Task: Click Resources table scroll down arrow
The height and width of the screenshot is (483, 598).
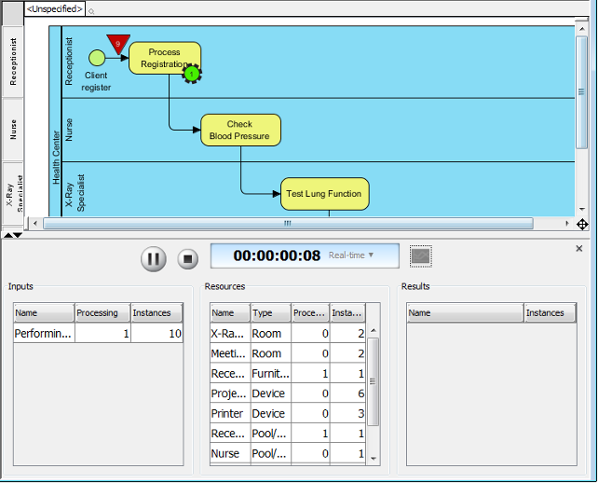Action: tap(373, 459)
